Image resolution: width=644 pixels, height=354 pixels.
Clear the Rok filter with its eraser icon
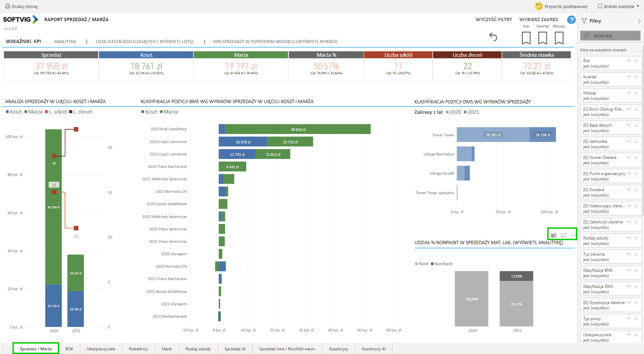coord(636,61)
